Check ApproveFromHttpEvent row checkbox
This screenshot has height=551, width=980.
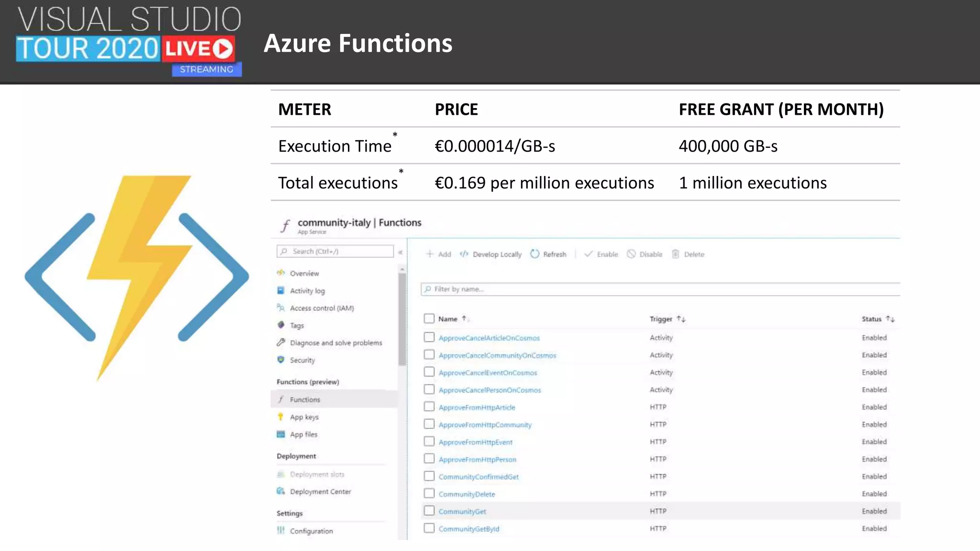pyautogui.click(x=429, y=441)
